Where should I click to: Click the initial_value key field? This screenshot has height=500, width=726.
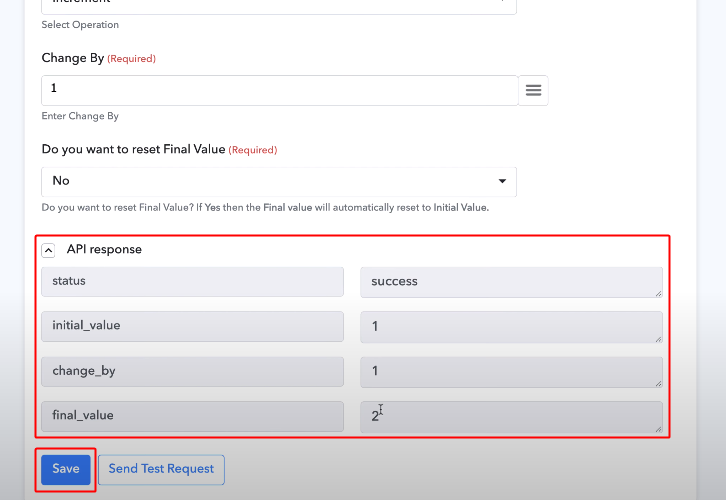coord(192,326)
